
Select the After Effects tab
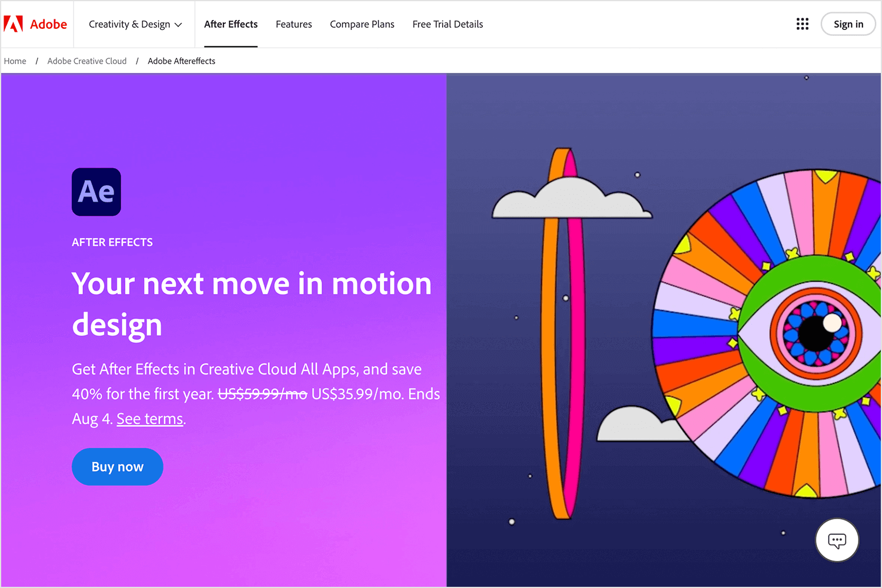231,24
